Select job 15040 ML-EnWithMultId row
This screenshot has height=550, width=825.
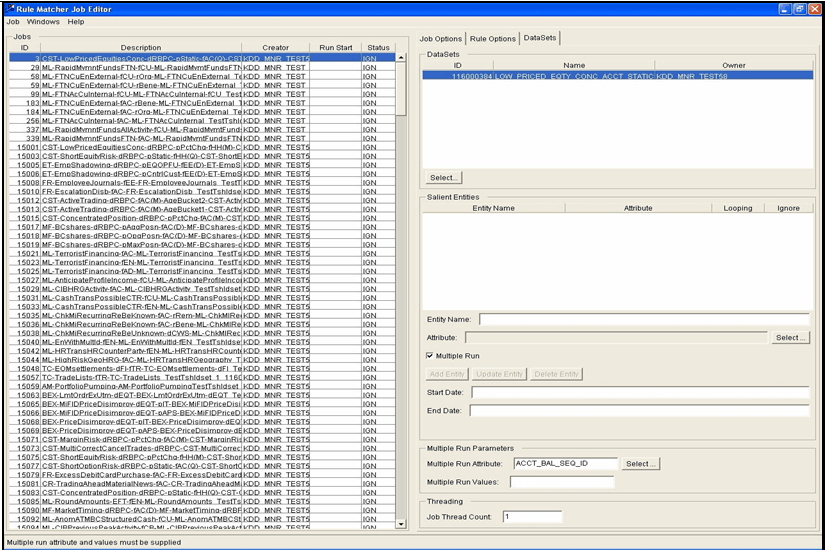tap(202, 342)
